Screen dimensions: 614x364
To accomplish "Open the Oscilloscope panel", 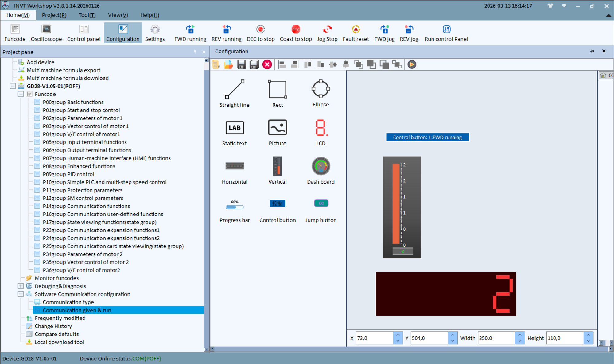I will pyautogui.click(x=46, y=32).
